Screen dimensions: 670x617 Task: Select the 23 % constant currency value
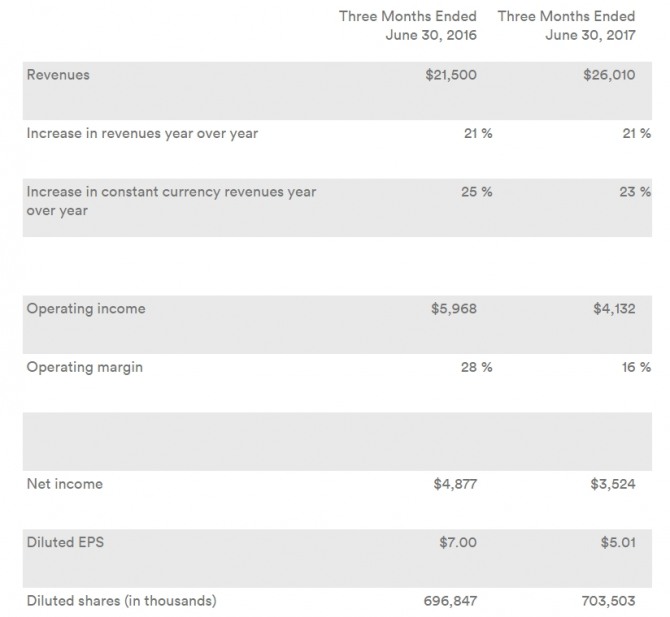[x=634, y=192]
